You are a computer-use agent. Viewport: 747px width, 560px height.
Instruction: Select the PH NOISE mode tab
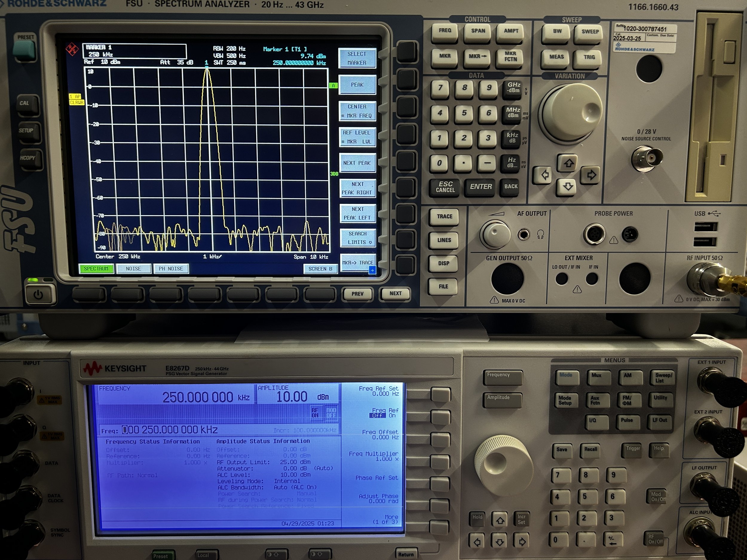tap(171, 269)
